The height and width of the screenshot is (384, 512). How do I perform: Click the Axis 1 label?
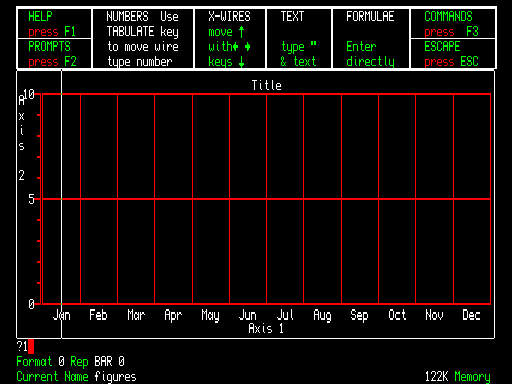(266, 329)
